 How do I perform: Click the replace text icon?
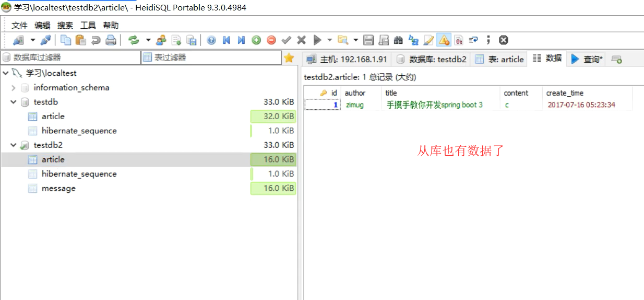414,40
